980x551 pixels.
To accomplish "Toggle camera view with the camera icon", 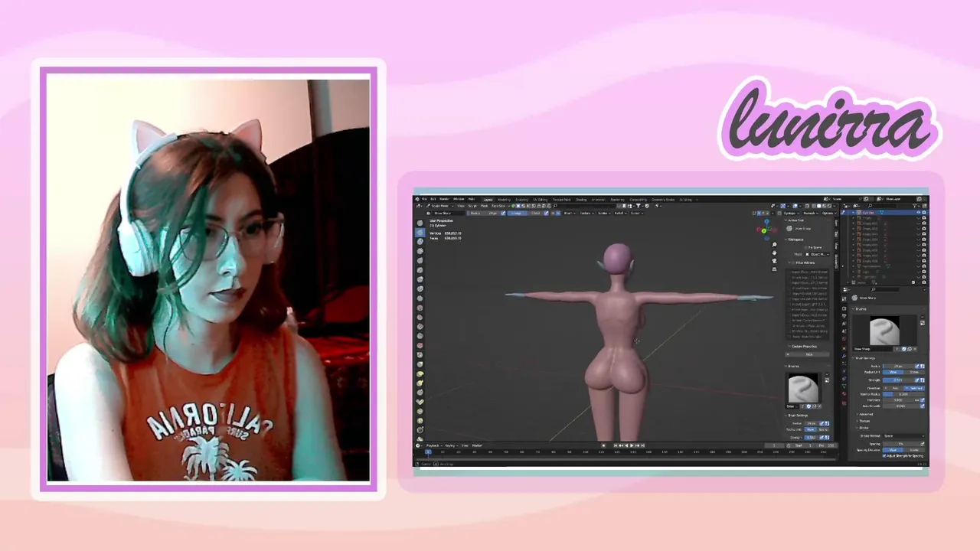I will coord(774,261).
